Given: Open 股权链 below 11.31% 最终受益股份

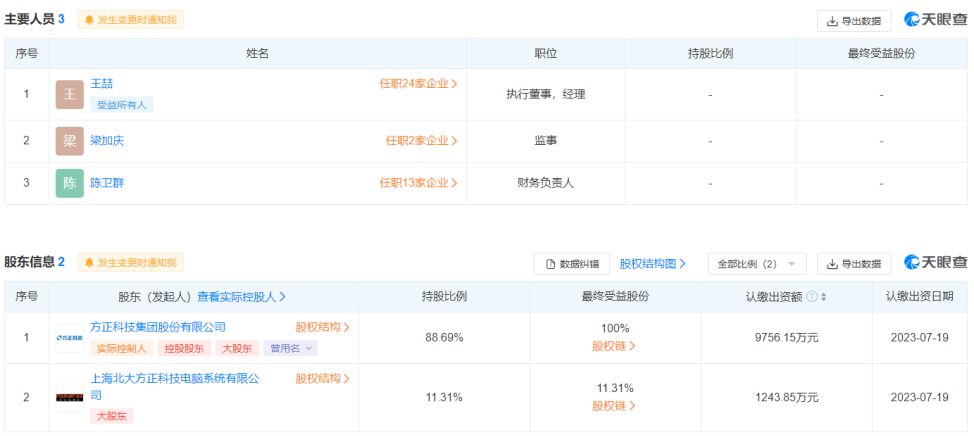Looking at the screenshot, I should (614, 406).
